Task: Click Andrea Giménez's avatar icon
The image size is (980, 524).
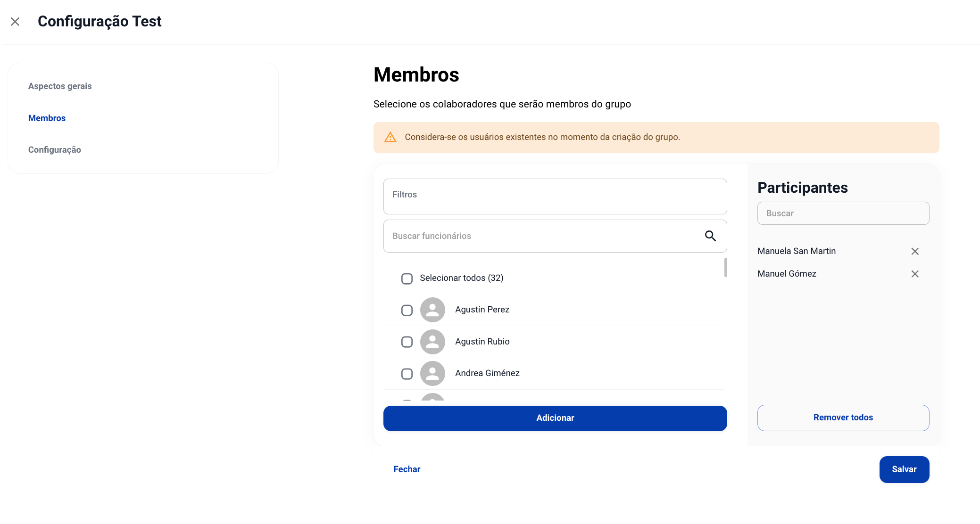Action: click(x=432, y=373)
